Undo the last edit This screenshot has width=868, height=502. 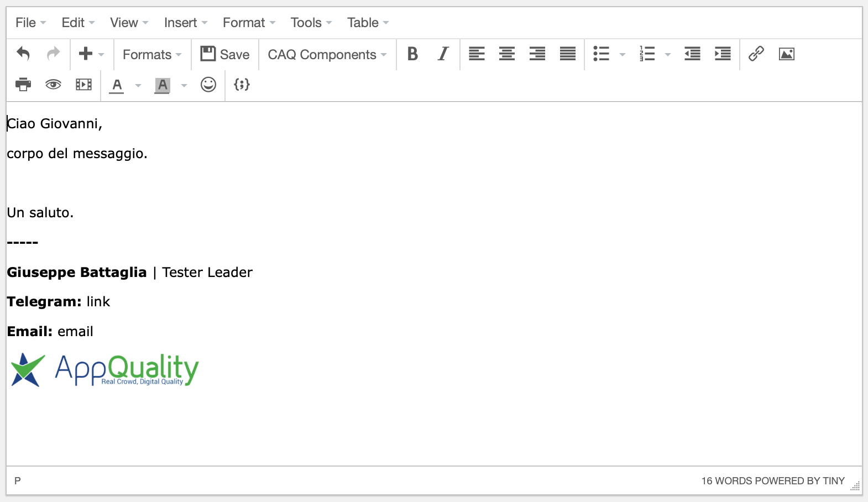click(x=23, y=54)
